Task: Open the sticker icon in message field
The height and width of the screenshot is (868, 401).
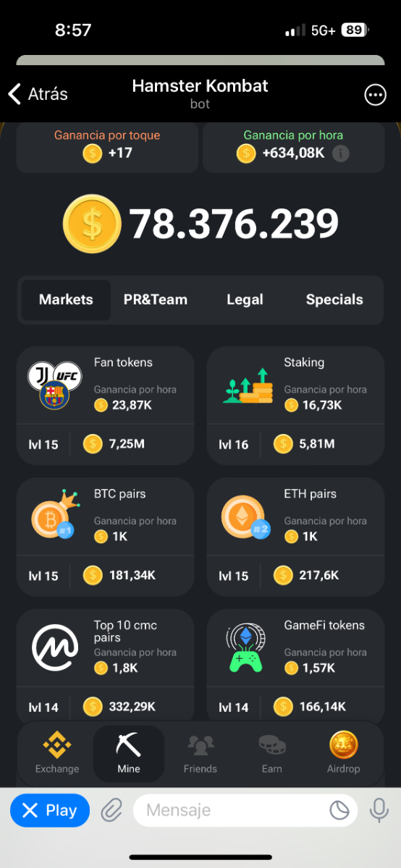Action: point(339,810)
